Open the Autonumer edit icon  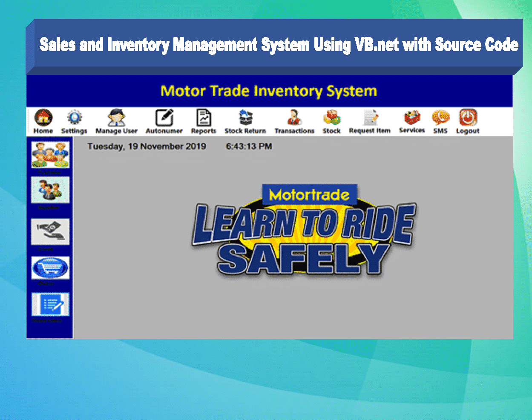[164, 118]
